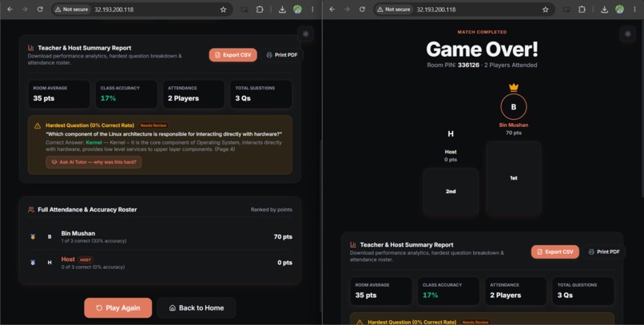This screenshot has height=325, width=644.
Task: Click the address bar in the left window
Action: coord(141,9)
